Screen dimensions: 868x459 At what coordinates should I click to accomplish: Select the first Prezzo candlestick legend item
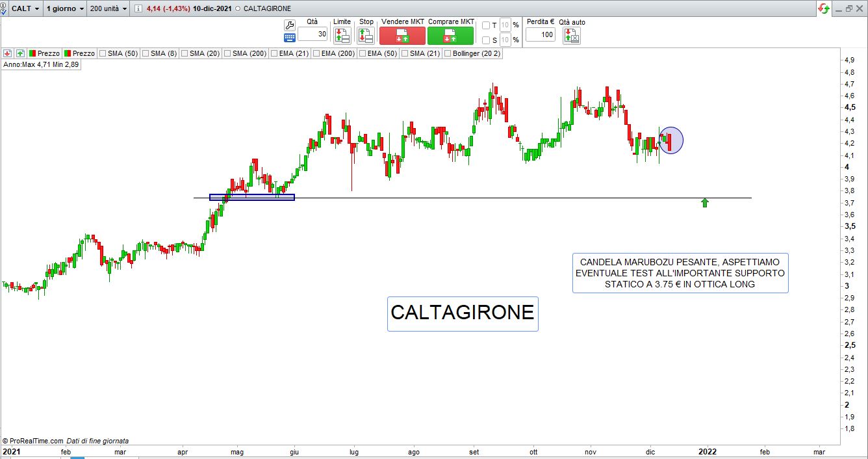click(44, 53)
